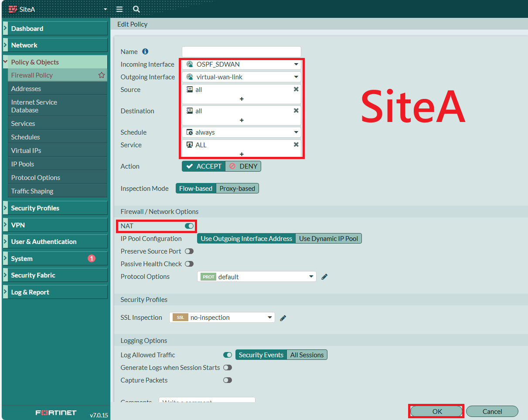The image size is (528, 420).
Task: Toggle Preserve Source Port
Action: coord(189,251)
